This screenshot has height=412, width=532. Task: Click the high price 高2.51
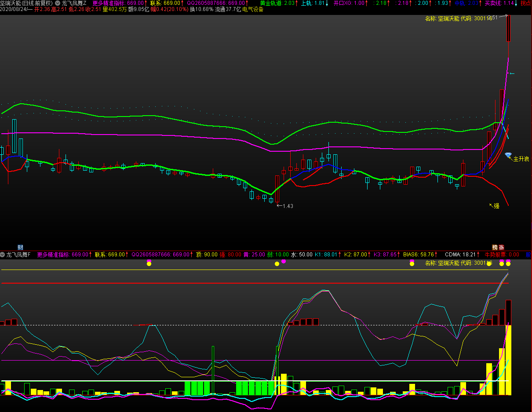click(x=59, y=9)
